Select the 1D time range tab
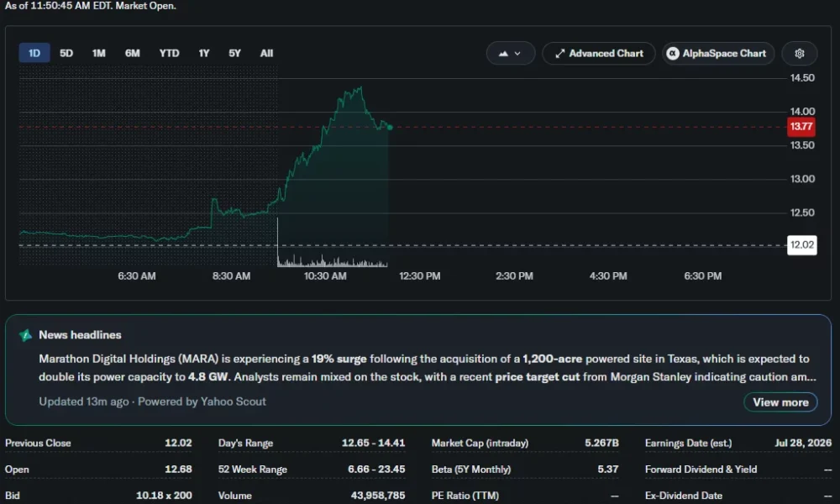Image resolution: width=840 pixels, height=504 pixels. click(34, 53)
